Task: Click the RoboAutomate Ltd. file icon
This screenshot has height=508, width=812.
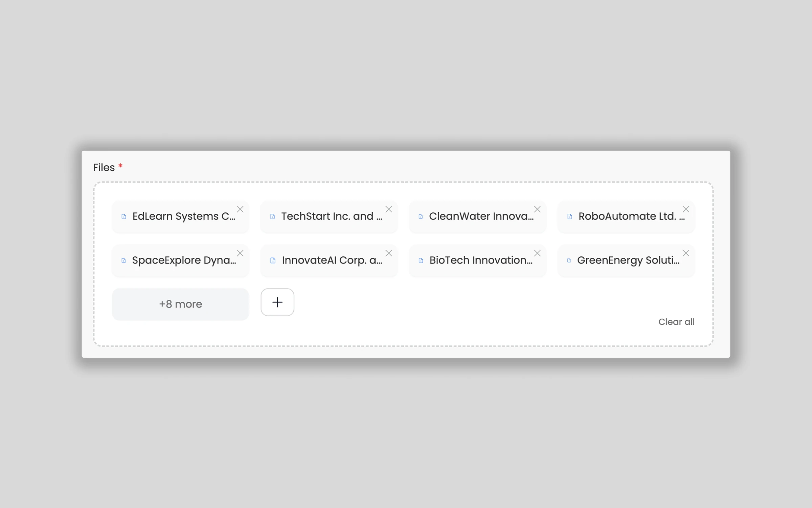Action: click(570, 217)
